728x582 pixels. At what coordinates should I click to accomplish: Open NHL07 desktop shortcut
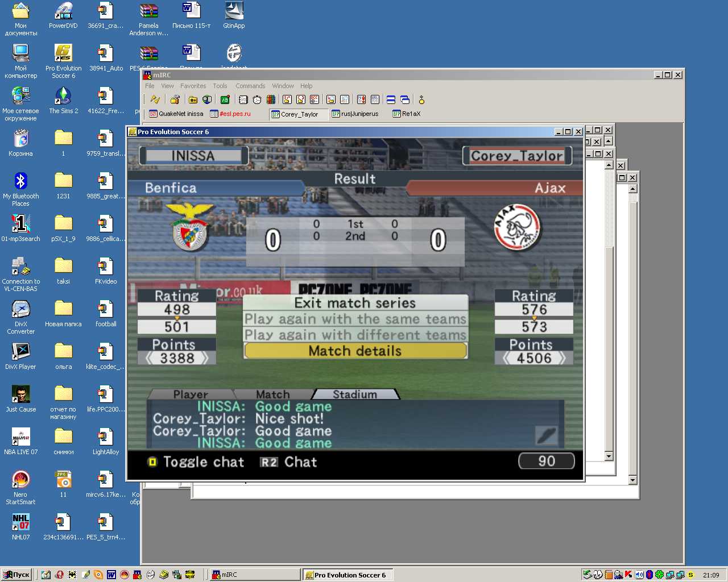(20, 526)
